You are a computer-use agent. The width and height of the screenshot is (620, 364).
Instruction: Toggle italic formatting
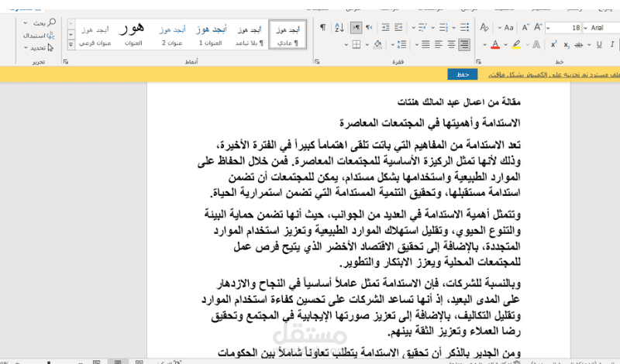[612, 45]
